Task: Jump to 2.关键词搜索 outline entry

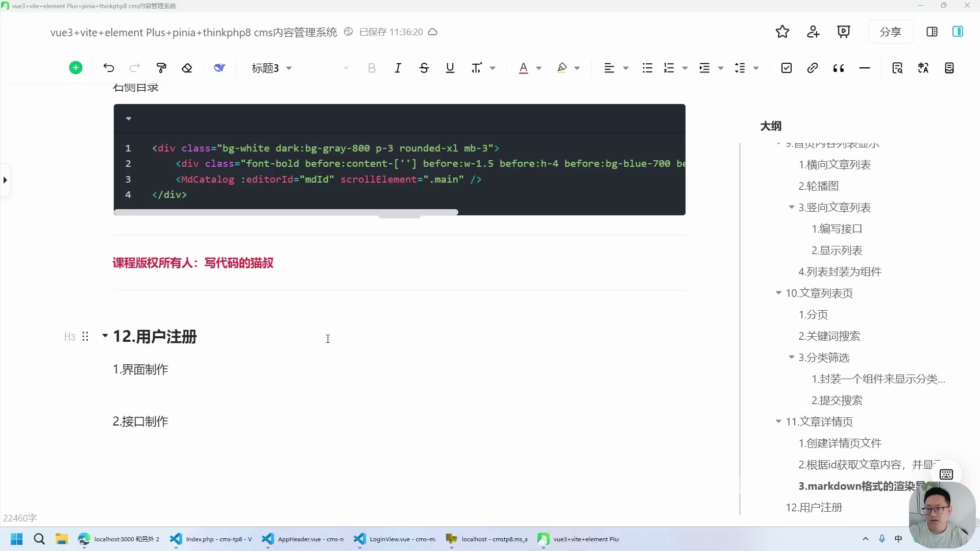Action: point(829,336)
